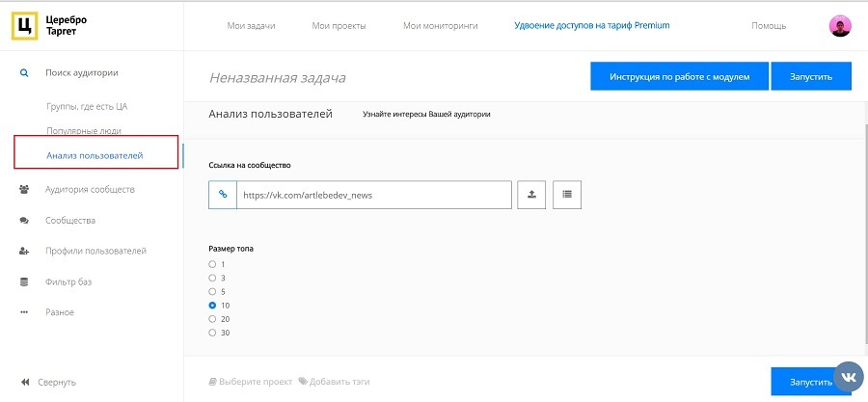Expand the Аудитория сообществ sidebar section
The image size is (868, 402).
[x=90, y=189]
